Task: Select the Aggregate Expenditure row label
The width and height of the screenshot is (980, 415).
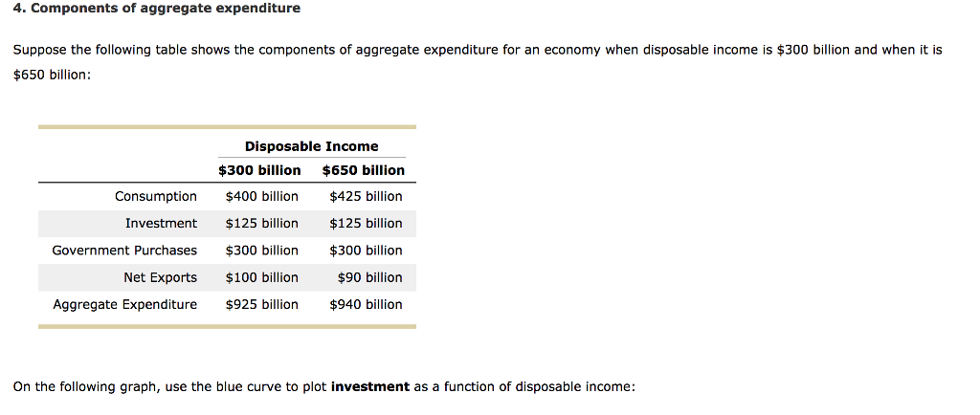Action: pos(124,304)
